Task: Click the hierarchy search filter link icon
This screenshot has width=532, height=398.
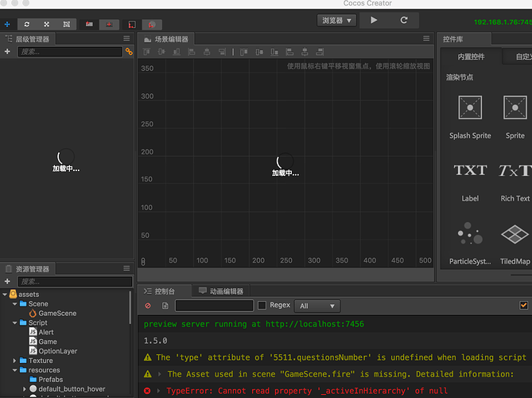Action: 129,52
